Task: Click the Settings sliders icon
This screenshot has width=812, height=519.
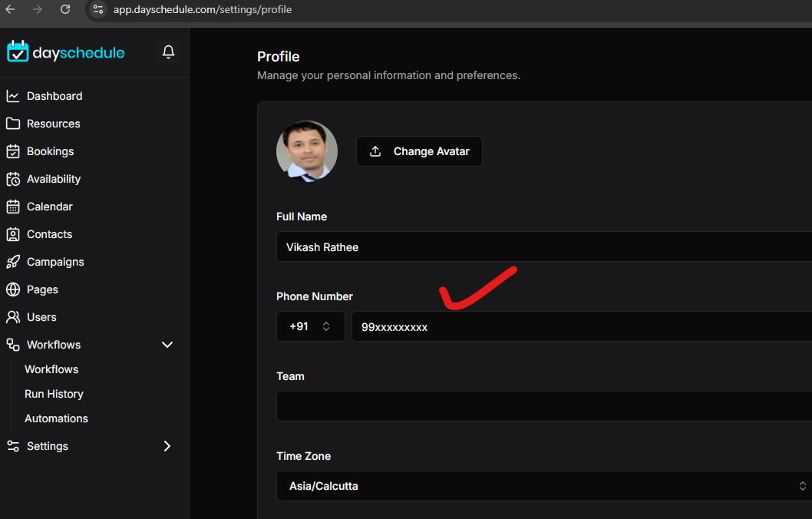Action: [x=13, y=446]
